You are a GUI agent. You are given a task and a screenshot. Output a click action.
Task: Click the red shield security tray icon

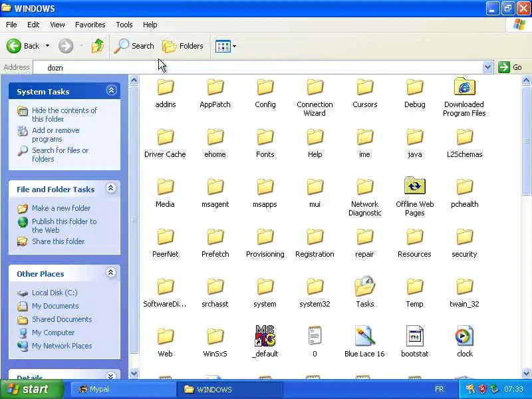(481, 389)
